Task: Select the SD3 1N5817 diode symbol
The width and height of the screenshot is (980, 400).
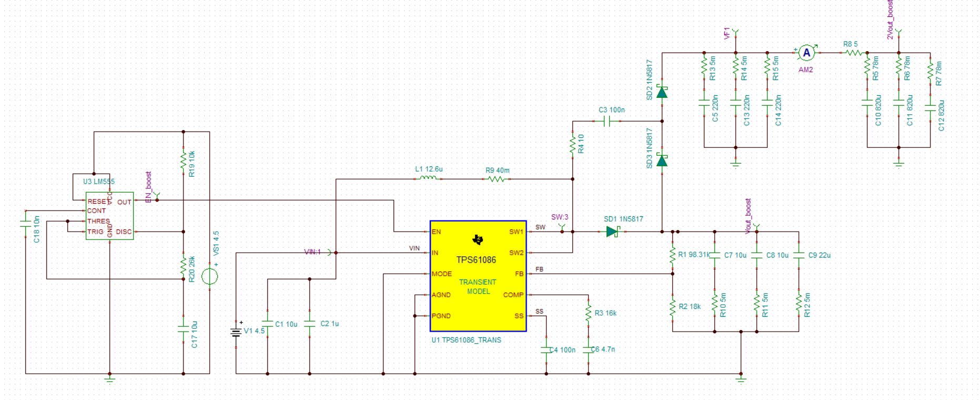Action: tap(662, 160)
